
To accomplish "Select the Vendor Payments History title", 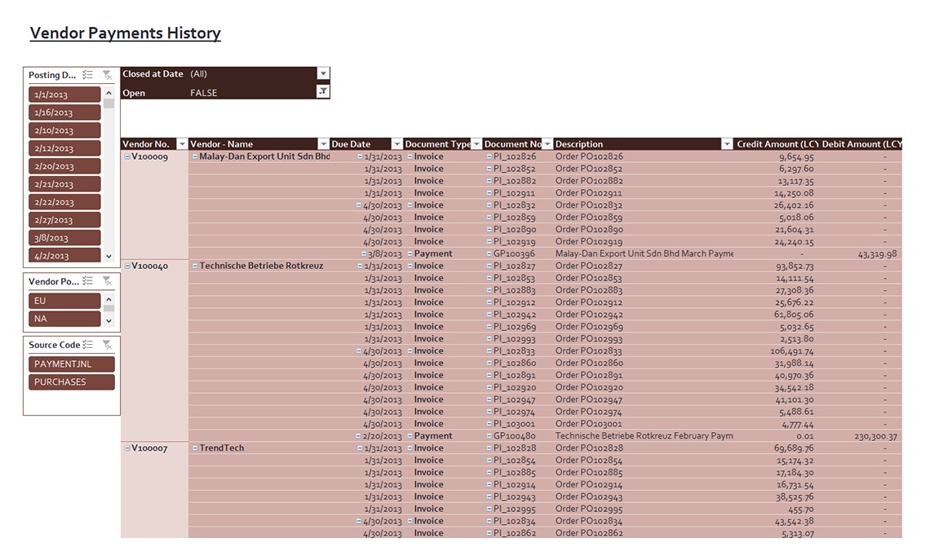I will point(125,33).
